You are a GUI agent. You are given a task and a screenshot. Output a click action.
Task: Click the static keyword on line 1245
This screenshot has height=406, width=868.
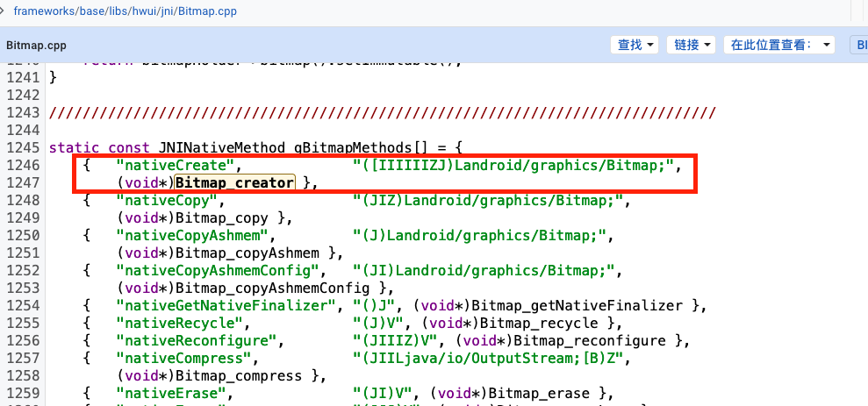(x=75, y=147)
